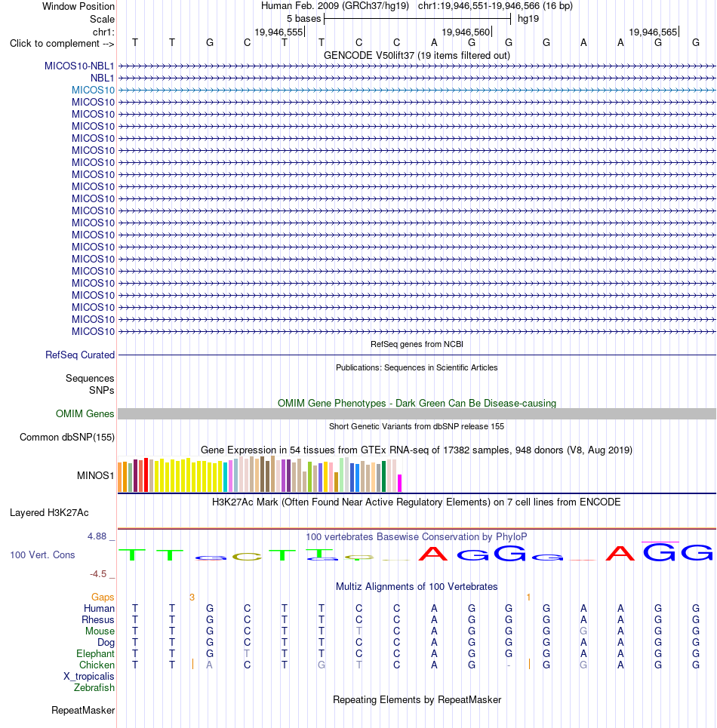This screenshot has width=717, height=728.
Task: Click the 19,946,565 coordinate marker
Action: pos(653,32)
